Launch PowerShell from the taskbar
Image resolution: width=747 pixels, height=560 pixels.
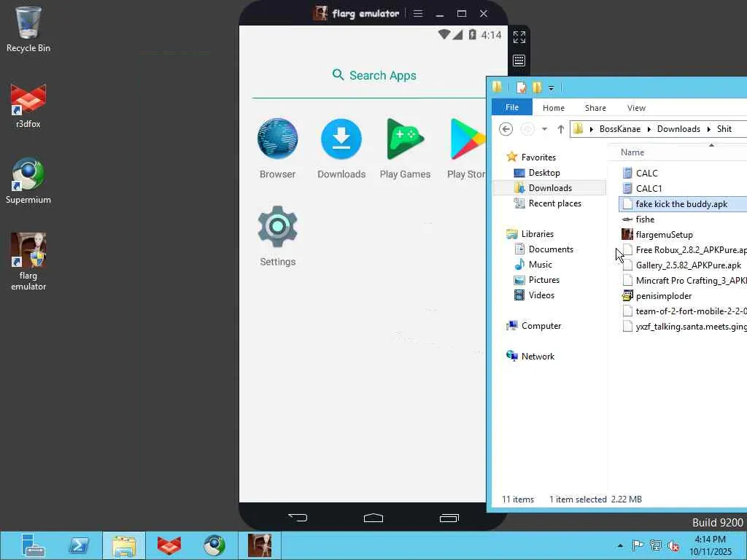pyautogui.click(x=79, y=545)
